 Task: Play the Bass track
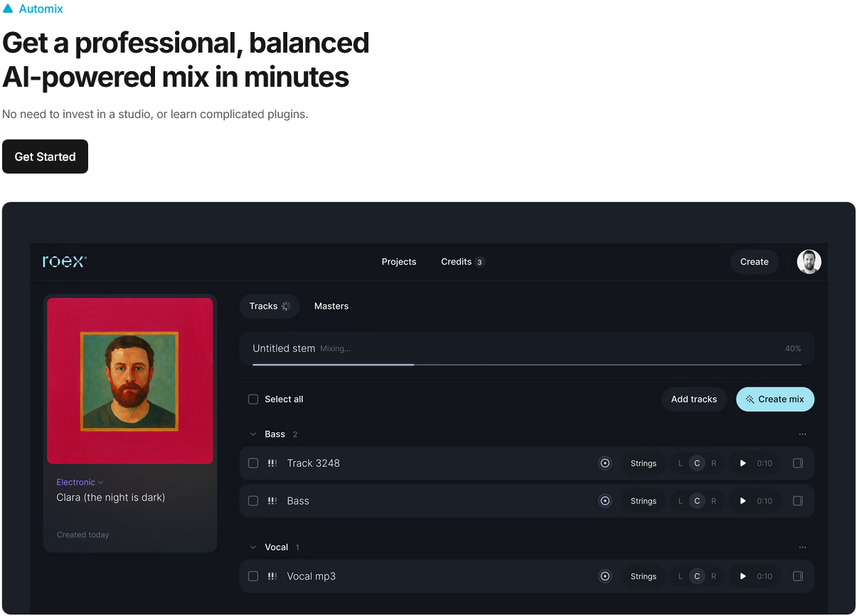coord(742,501)
